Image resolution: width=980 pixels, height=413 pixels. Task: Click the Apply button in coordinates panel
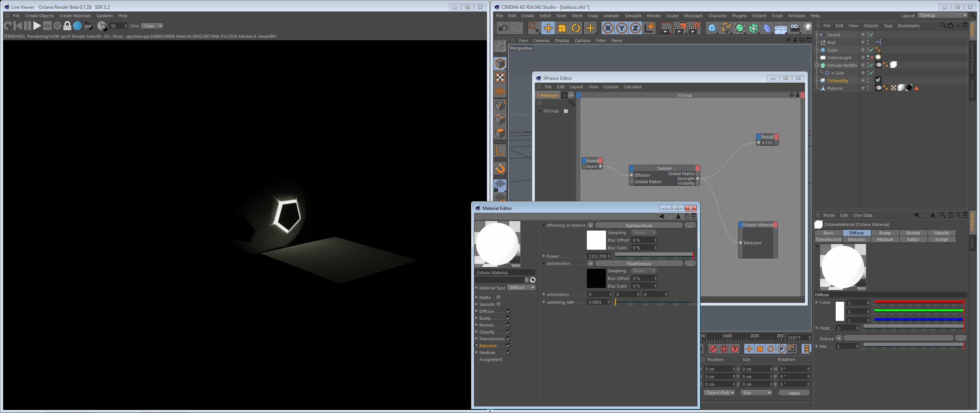(x=794, y=393)
